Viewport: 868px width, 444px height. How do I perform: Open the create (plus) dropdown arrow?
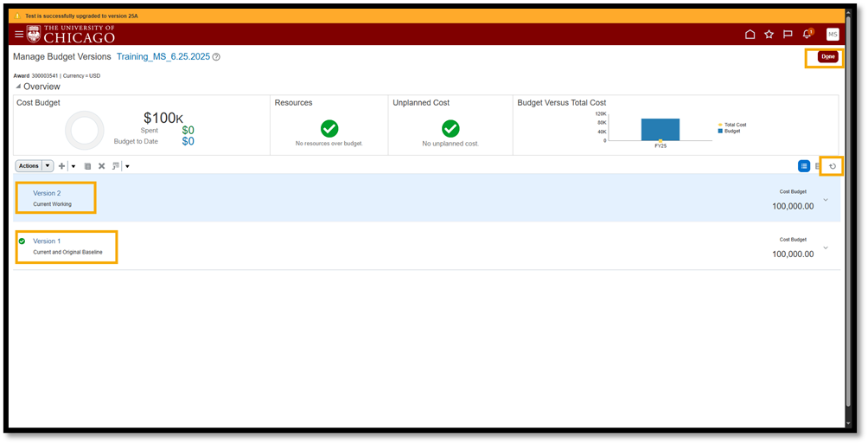click(x=73, y=166)
